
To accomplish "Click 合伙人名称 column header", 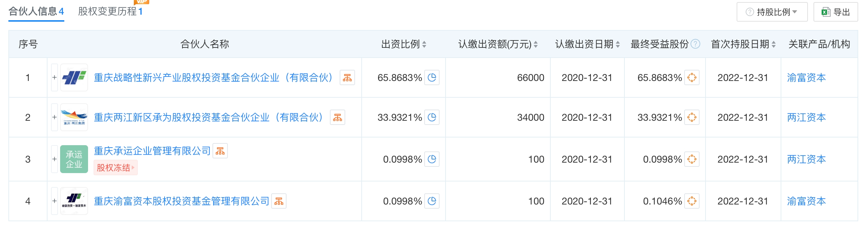I will click(x=204, y=44).
